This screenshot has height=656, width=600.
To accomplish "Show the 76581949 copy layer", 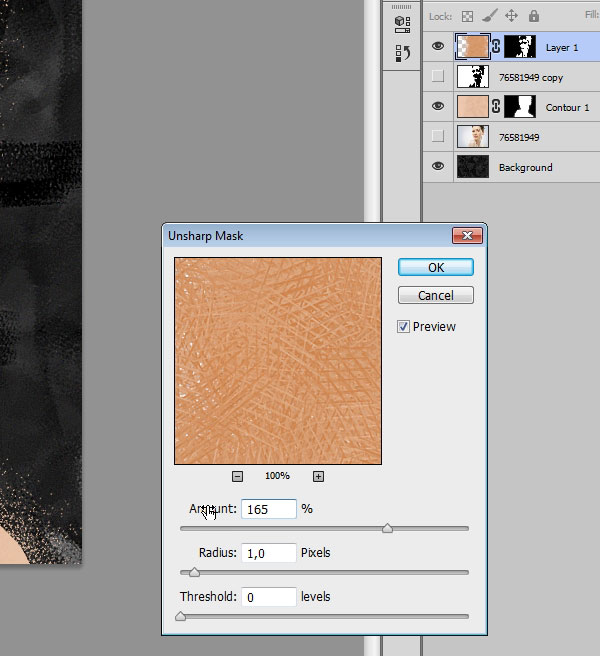I will [x=438, y=77].
